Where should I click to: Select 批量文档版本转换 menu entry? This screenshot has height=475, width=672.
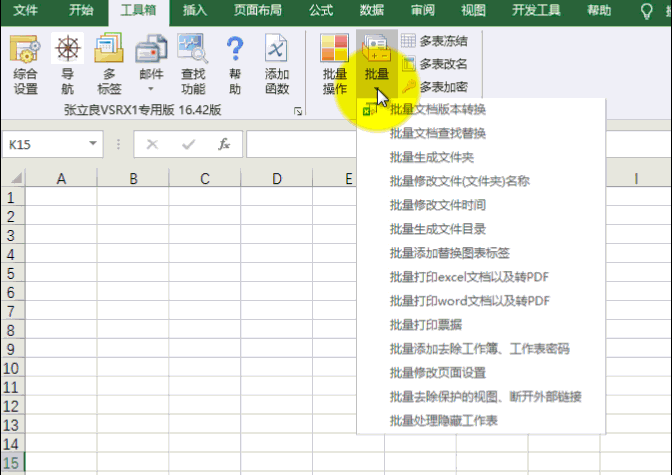438,110
